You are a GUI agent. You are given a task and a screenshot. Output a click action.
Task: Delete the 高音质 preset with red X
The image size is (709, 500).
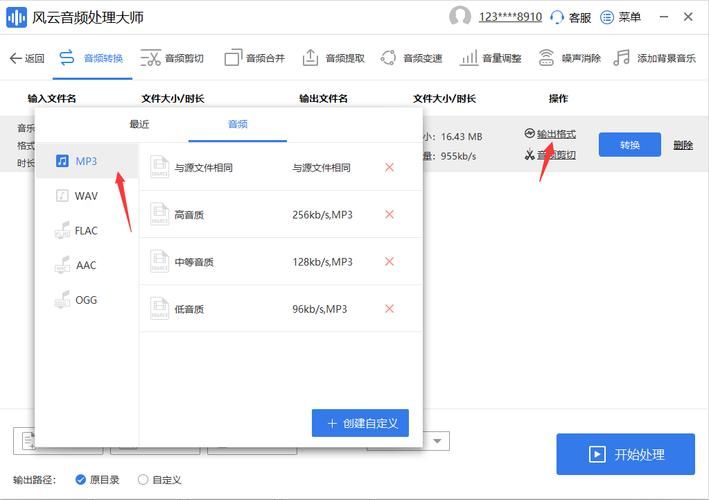[389, 214]
